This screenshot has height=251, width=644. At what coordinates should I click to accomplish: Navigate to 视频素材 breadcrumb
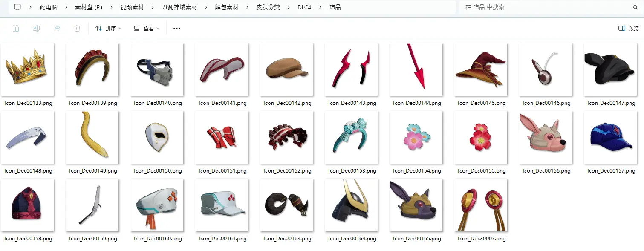pos(132,7)
